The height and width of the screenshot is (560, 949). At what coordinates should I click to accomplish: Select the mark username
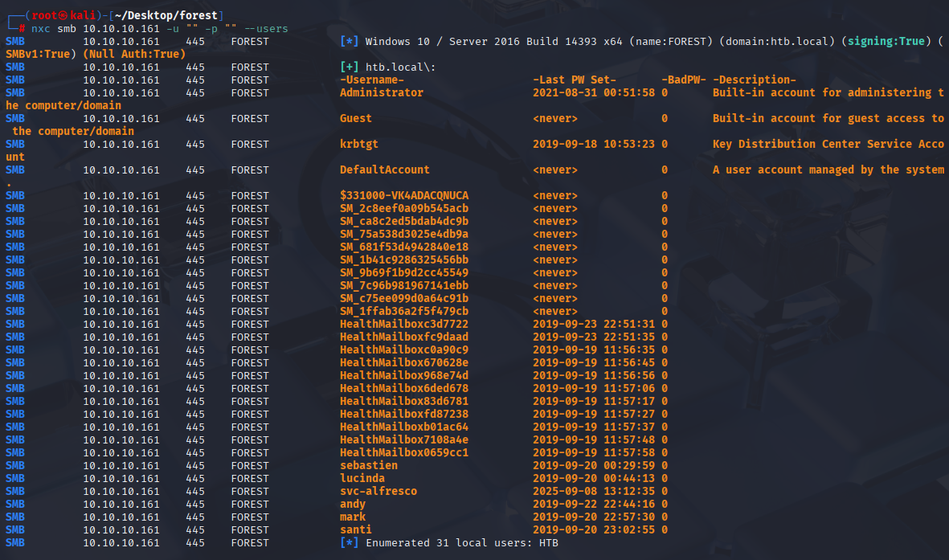click(352, 517)
